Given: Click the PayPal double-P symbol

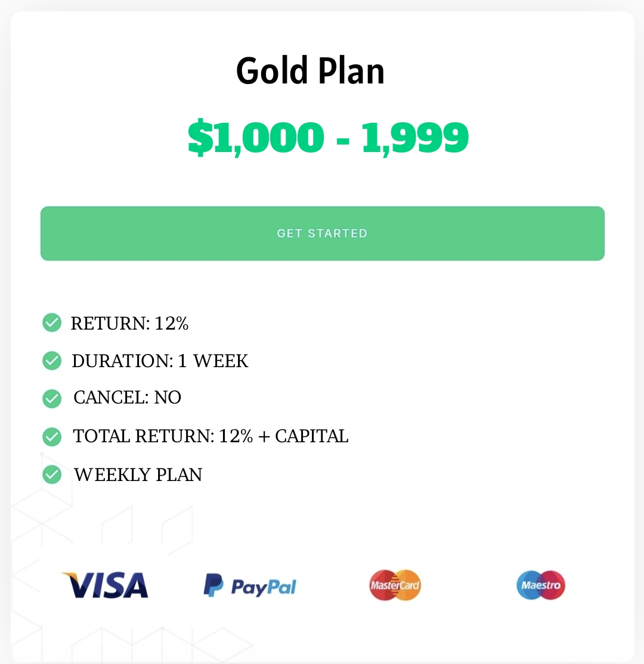Looking at the screenshot, I should click(213, 585).
